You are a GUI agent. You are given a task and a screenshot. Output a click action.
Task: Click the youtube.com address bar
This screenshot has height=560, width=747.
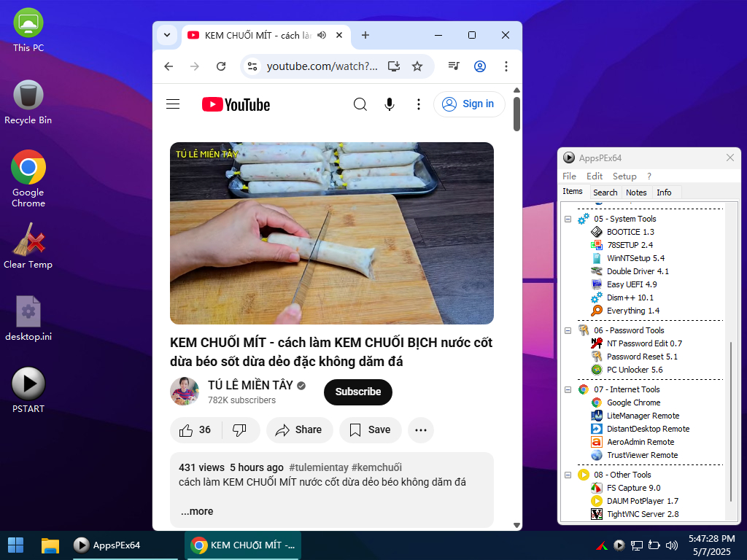tap(322, 66)
